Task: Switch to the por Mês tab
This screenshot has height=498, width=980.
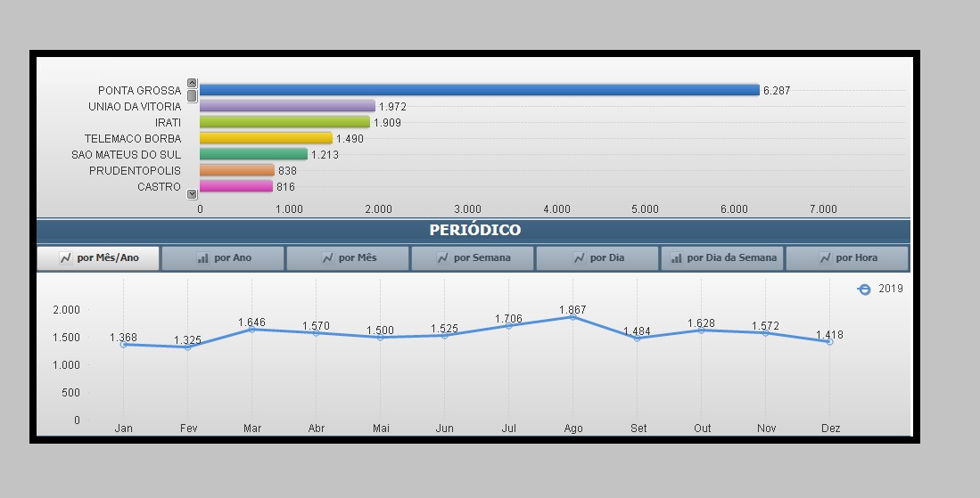Action: click(x=348, y=258)
